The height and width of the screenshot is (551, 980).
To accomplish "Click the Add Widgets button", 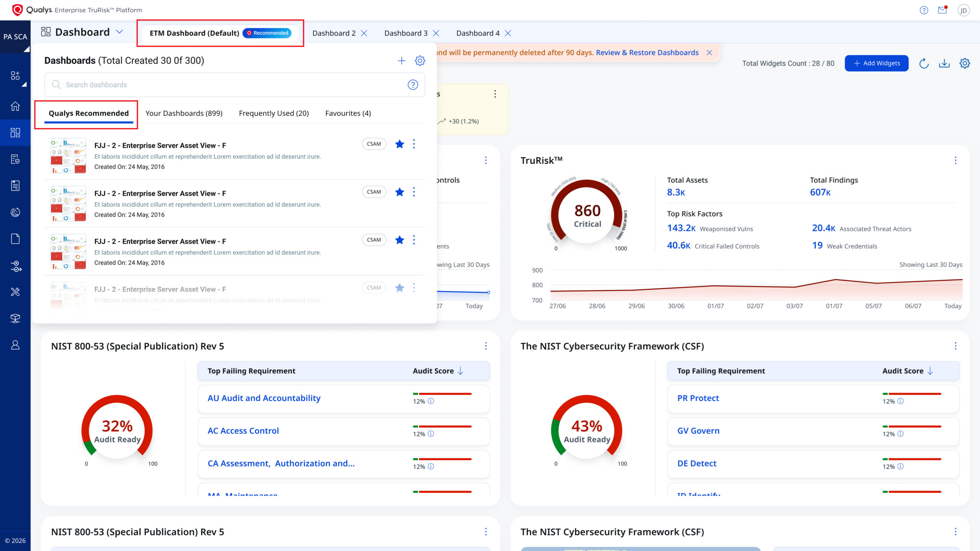I will pos(877,63).
